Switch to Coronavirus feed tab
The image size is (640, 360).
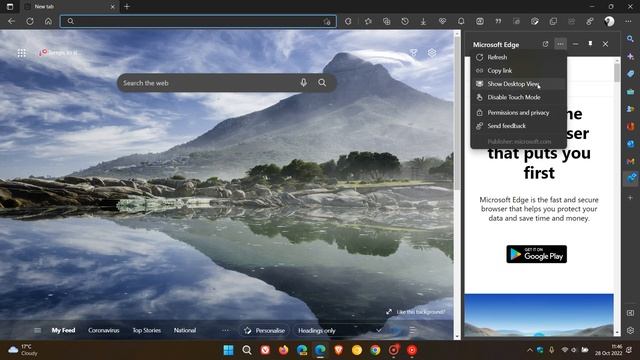104,330
